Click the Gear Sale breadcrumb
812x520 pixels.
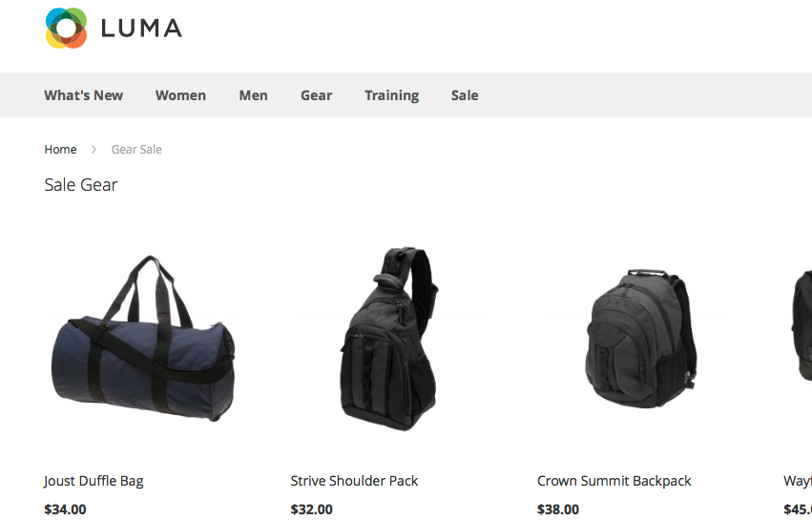[136, 149]
